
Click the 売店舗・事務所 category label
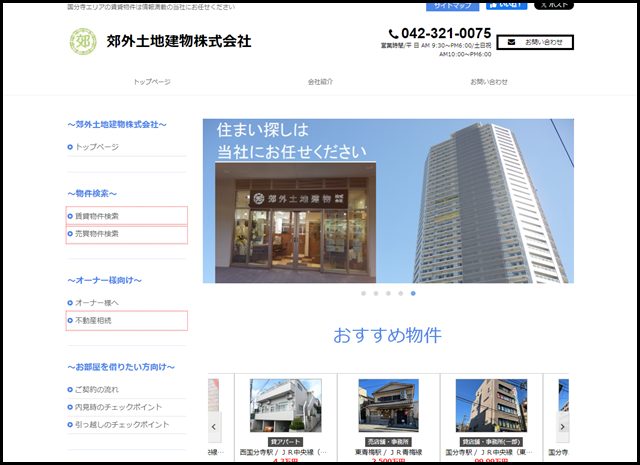(x=389, y=442)
